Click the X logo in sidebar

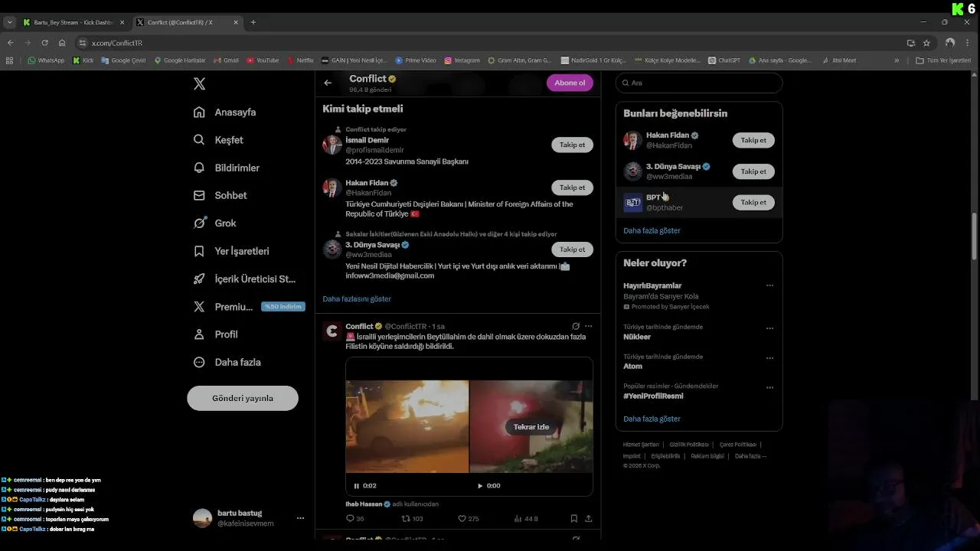pos(199,84)
